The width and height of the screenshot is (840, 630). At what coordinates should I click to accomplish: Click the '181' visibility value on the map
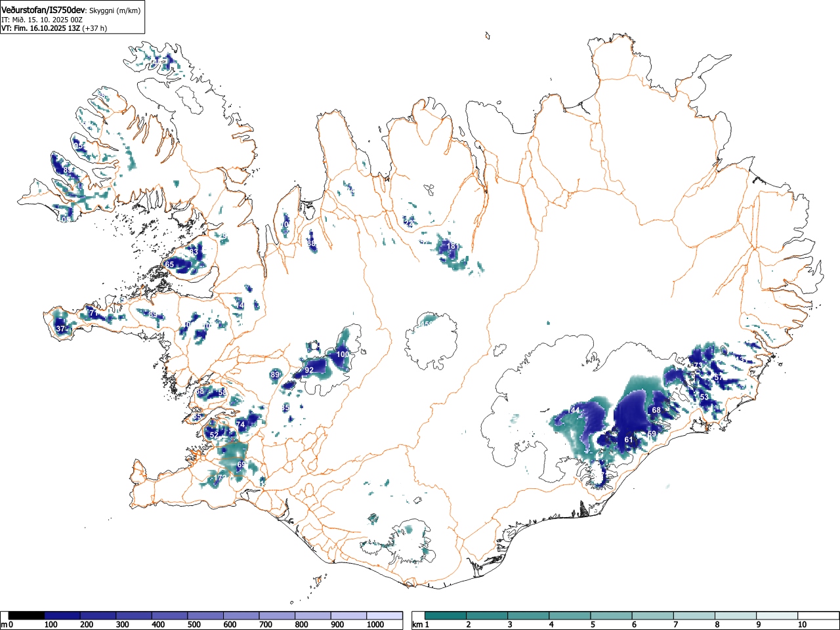click(453, 246)
